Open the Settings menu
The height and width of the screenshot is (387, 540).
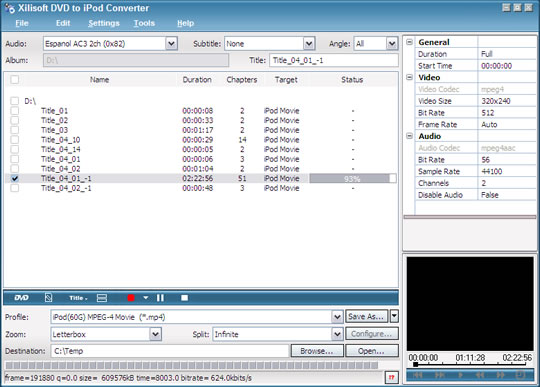[x=104, y=23]
